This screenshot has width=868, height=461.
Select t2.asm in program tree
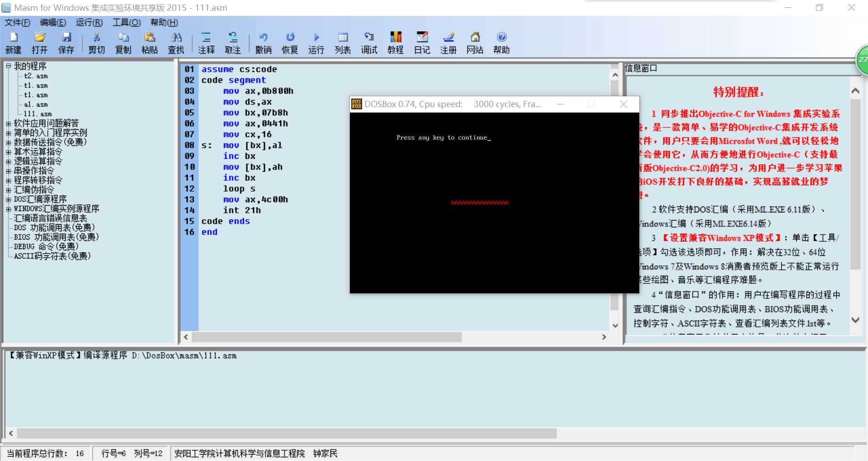click(x=36, y=76)
